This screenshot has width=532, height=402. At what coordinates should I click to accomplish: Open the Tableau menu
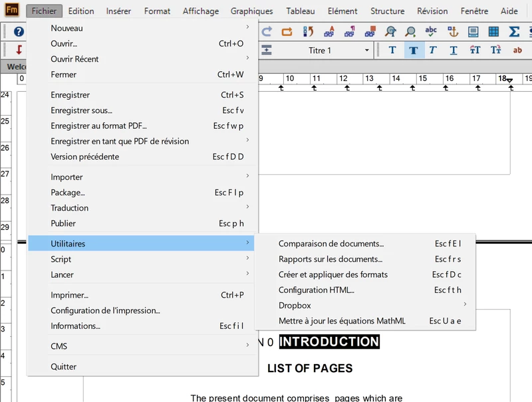tap(301, 11)
